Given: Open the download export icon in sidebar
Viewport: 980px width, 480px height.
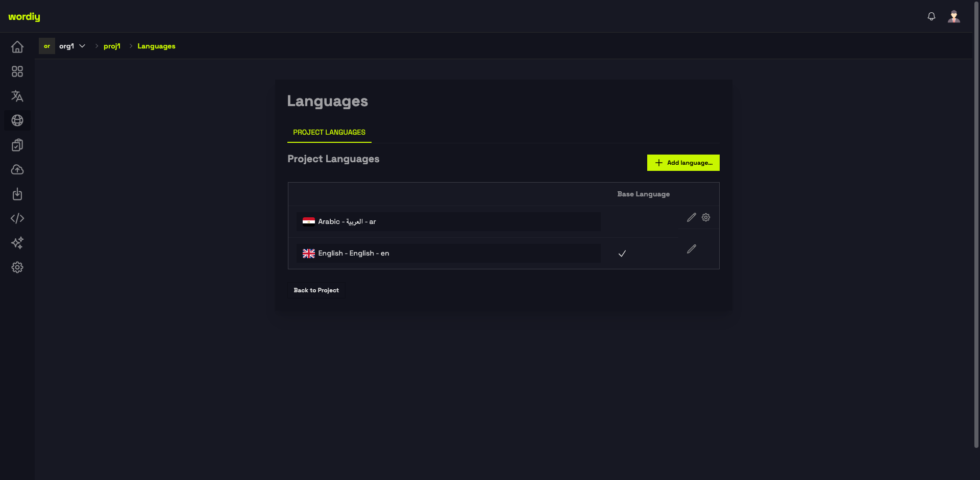Looking at the screenshot, I should click(17, 194).
